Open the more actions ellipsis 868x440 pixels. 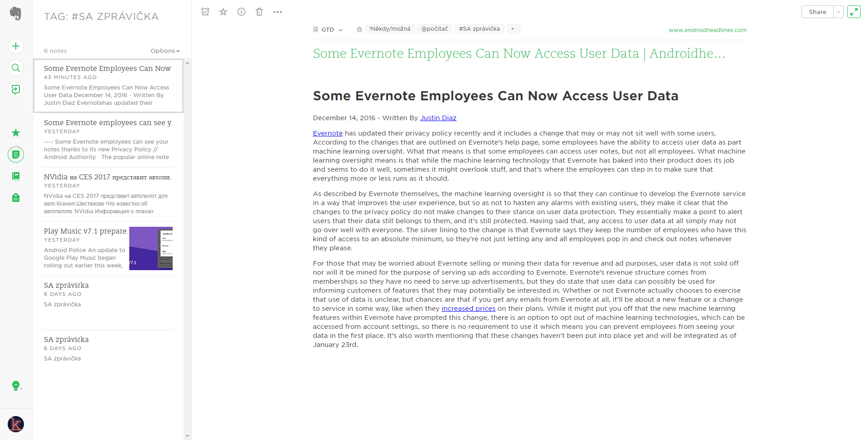point(278,12)
